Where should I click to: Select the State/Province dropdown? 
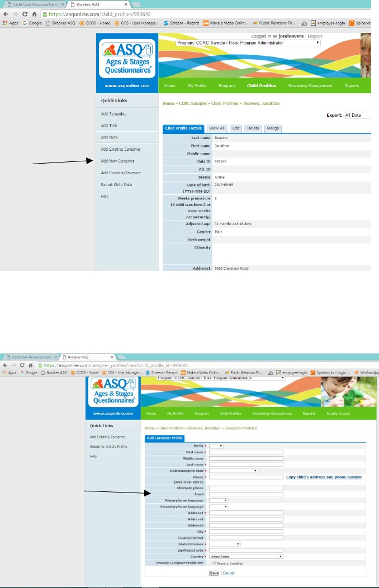pyautogui.click(x=225, y=544)
